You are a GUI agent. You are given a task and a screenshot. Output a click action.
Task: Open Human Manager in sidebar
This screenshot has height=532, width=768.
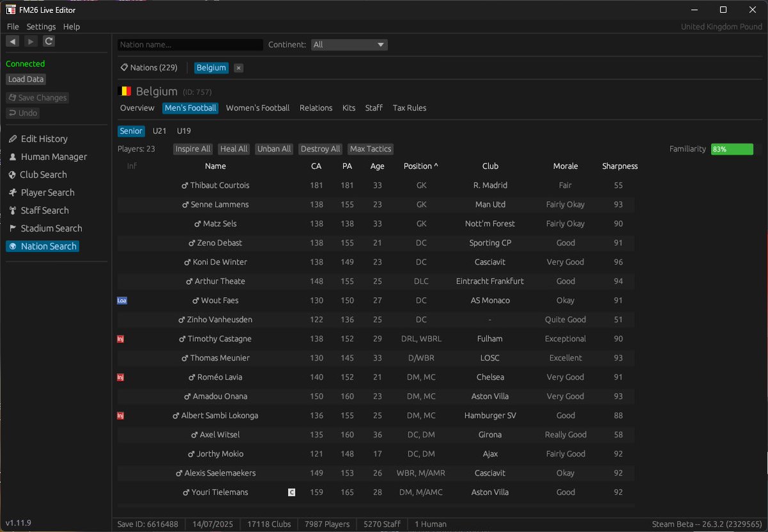[x=47, y=157]
